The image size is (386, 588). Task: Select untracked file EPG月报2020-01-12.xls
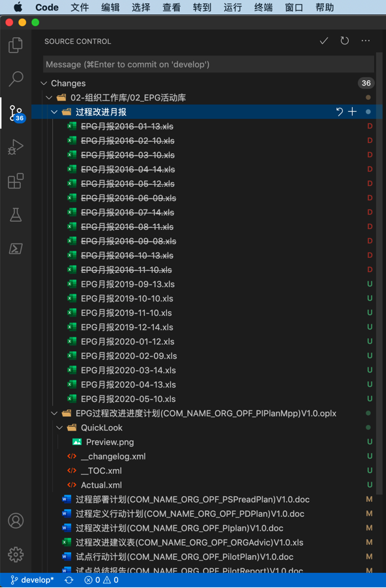click(207, 341)
